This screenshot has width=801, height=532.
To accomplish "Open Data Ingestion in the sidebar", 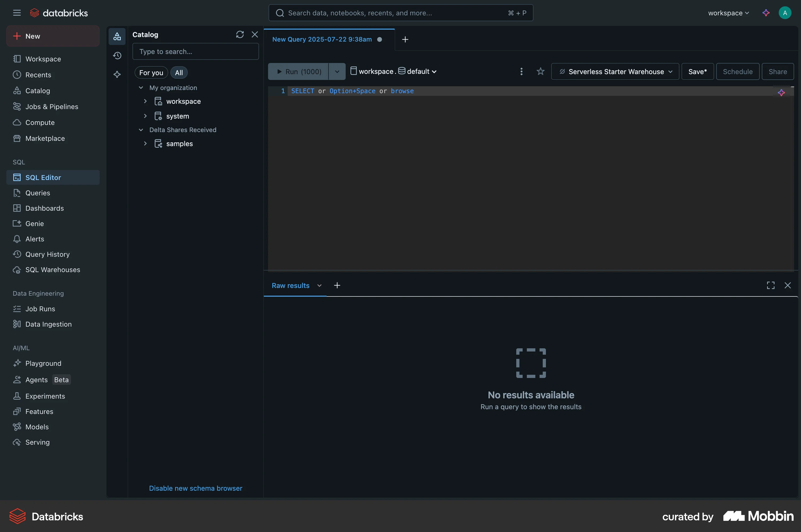I will pyautogui.click(x=53, y=324).
